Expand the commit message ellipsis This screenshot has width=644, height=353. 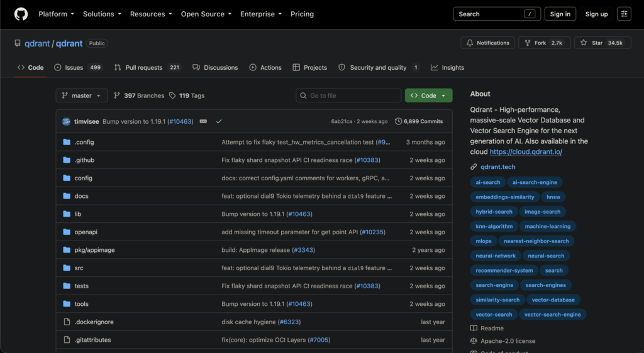point(203,121)
